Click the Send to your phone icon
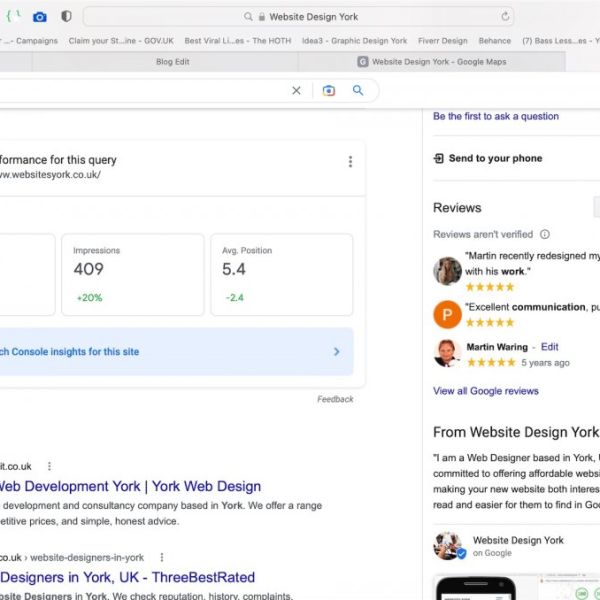Screen dimensions: 600x600 pos(439,158)
